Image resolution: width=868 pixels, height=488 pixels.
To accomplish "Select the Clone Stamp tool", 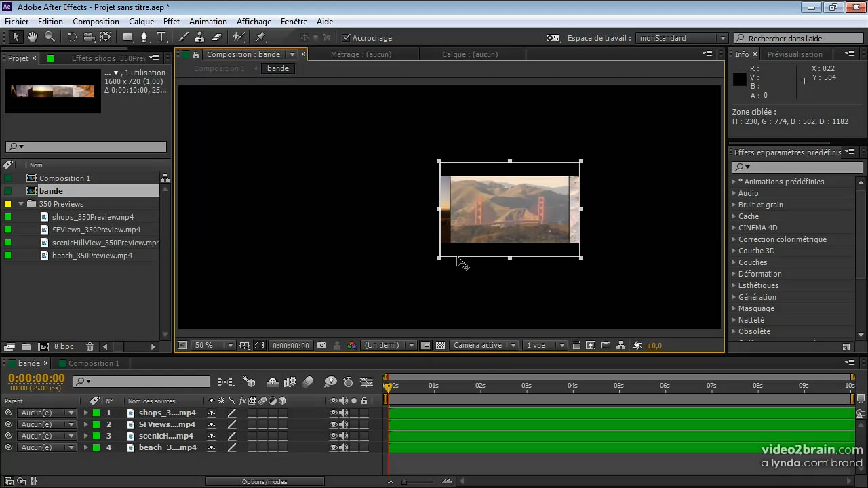I will click(199, 37).
